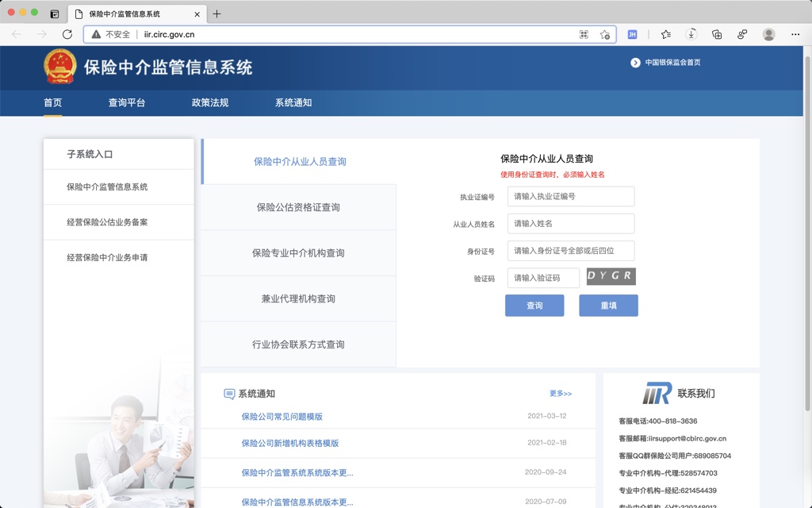812x508 pixels.
Task: Focus the 从业人员姓名 input field
Action: [571, 223]
